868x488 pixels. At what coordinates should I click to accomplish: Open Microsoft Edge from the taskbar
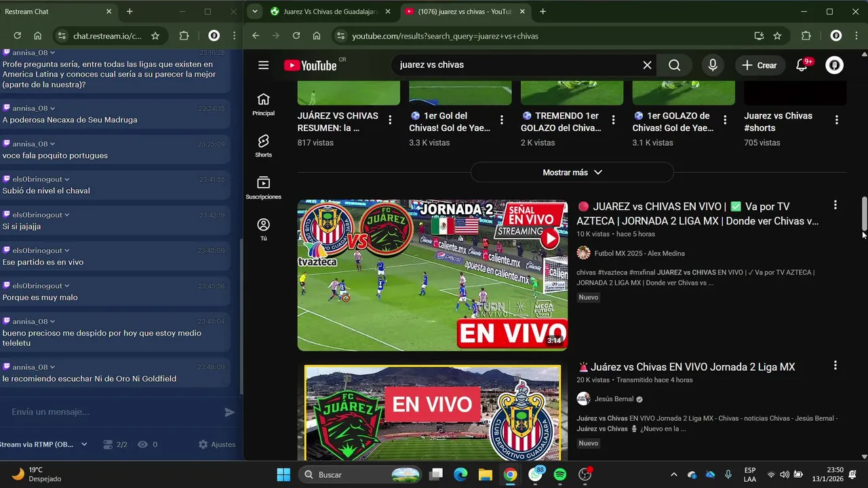[460, 474]
